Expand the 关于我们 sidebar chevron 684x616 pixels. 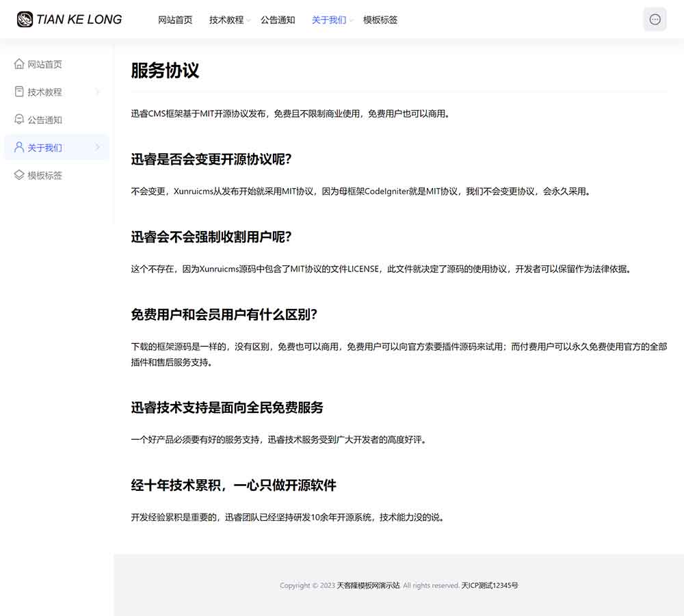[97, 147]
